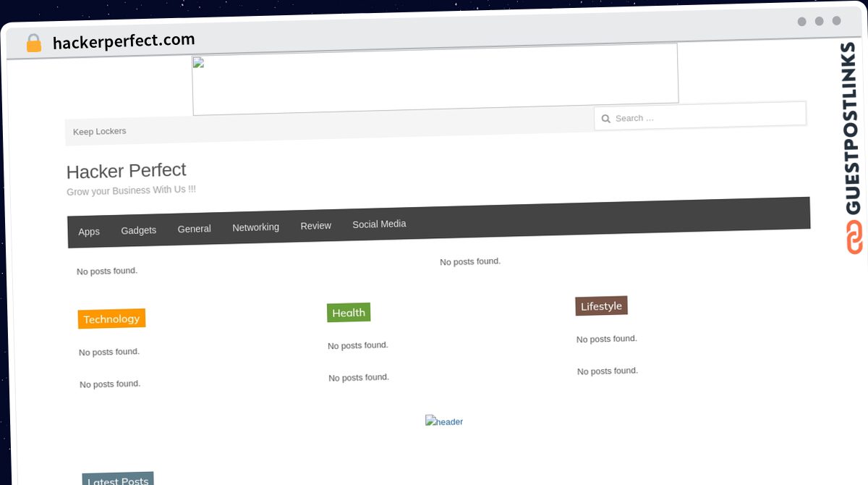This screenshot has width=868, height=485.
Task: Open the Health category label
Action: pyautogui.click(x=349, y=313)
